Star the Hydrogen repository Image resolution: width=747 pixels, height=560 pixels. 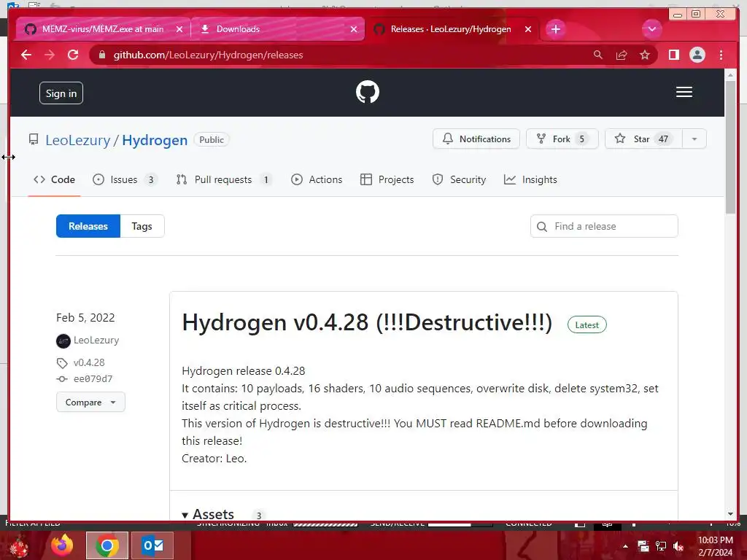pos(643,139)
